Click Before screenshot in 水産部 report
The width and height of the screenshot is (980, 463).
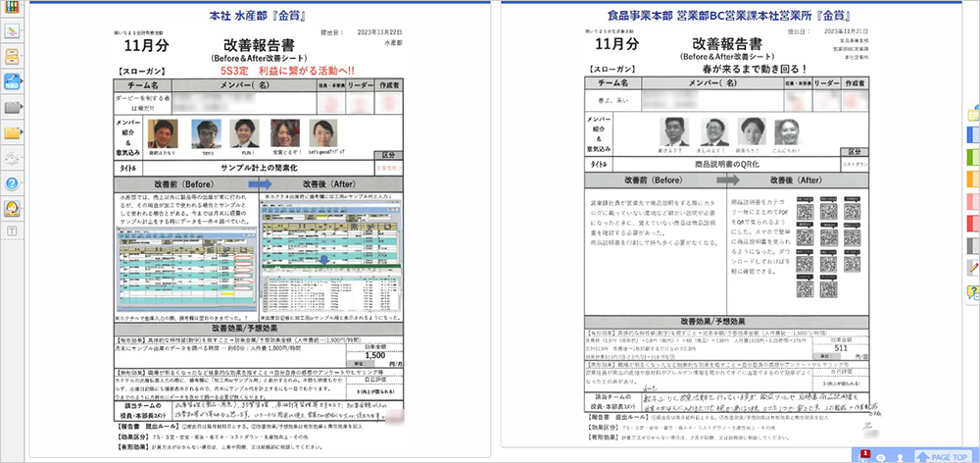point(187,268)
